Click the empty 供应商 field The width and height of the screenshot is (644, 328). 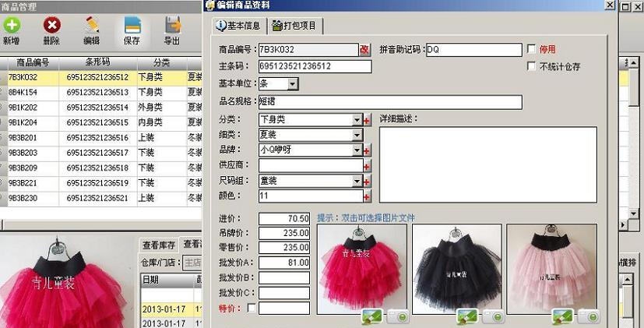coord(311,166)
